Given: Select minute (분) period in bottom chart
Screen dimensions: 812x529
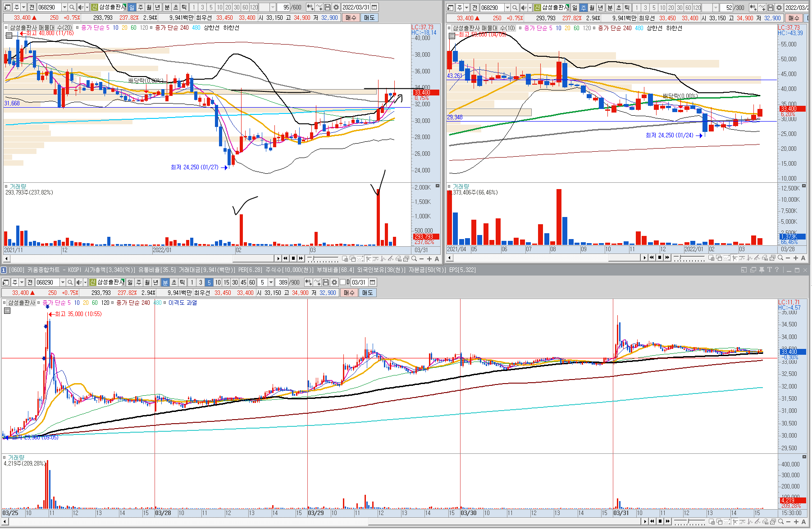Looking at the screenshot, I should tap(165, 282).
